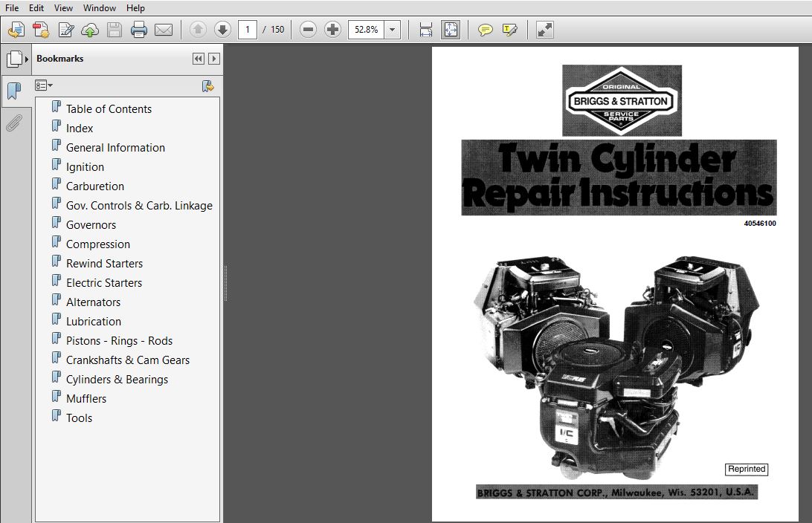Add a sticky note comment
Image resolution: width=812 pixels, height=523 pixels.
point(486,30)
